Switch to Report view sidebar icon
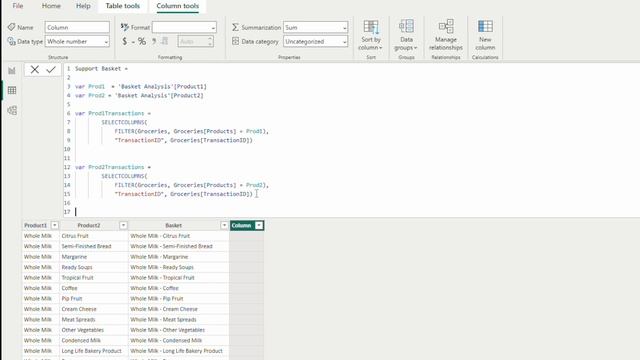Image resolution: width=640 pixels, height=360 pixels. pos(12,71)
